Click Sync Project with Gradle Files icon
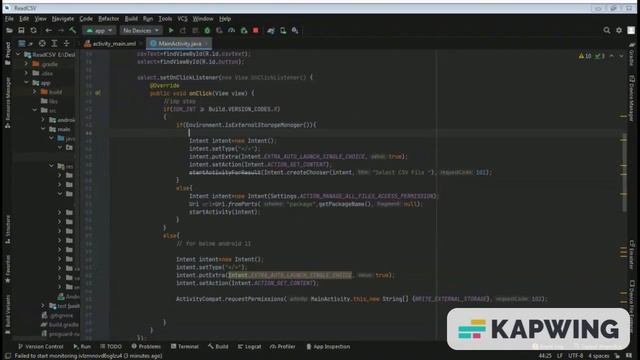The width and height of the screenshot is (640, 360). pos(271,31)
